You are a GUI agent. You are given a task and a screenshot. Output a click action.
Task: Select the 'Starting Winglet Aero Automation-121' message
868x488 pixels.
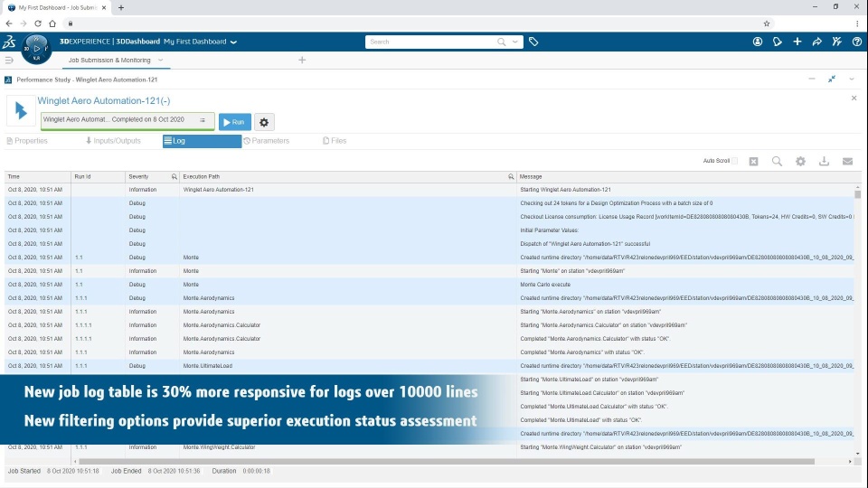click(x=565, y=190)
